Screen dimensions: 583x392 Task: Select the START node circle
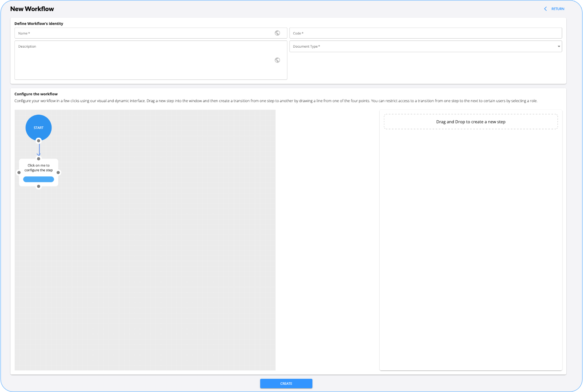pos(39,128)
